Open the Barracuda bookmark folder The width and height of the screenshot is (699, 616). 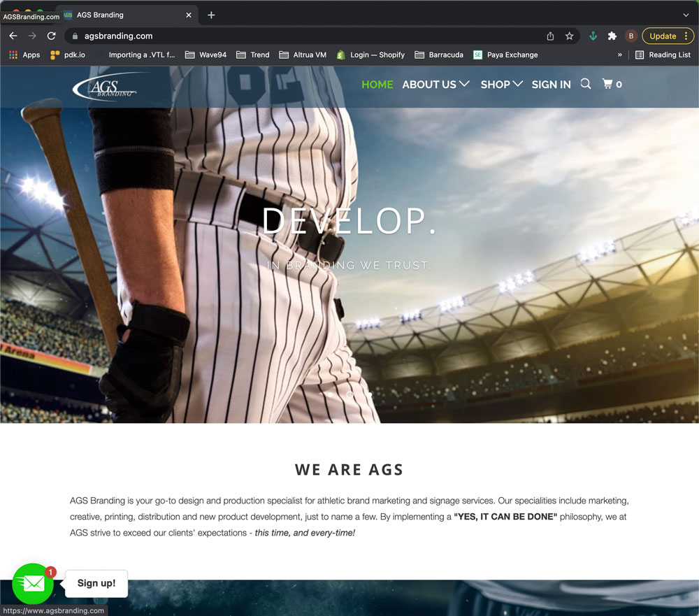pos(439,55)
